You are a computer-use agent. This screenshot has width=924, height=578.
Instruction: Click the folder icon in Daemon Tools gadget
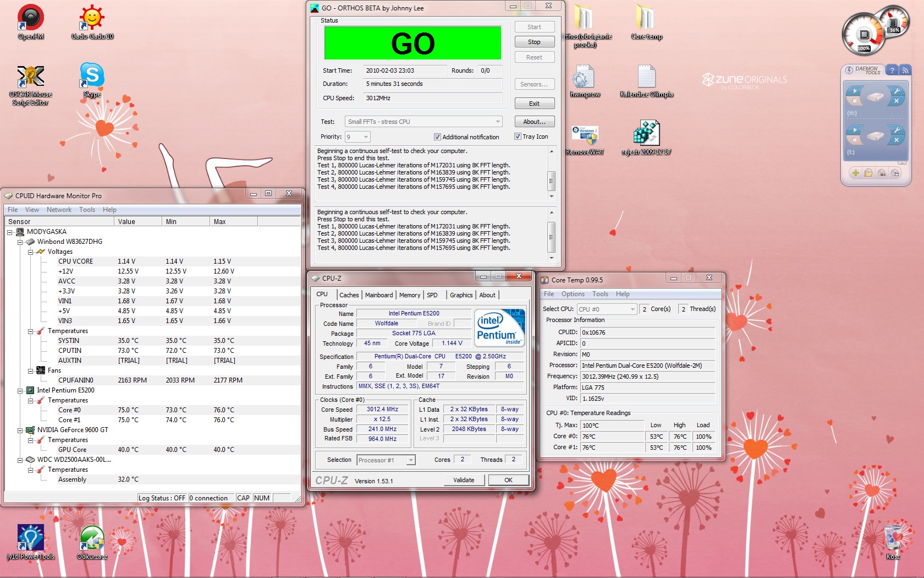868,173
